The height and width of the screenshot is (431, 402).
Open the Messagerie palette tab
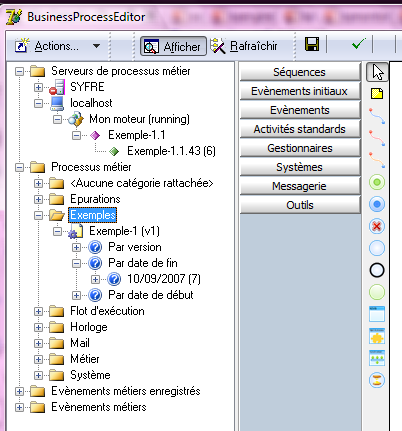(300, 186)
